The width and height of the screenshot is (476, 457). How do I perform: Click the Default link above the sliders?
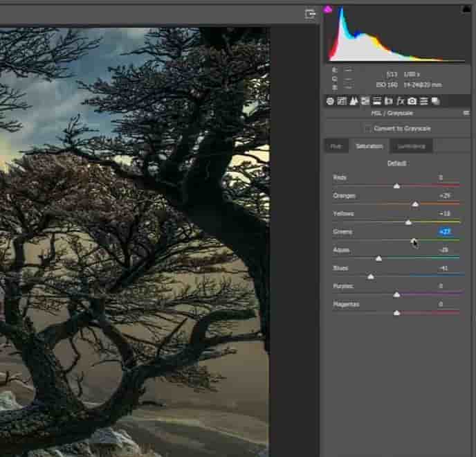(396, 163)
